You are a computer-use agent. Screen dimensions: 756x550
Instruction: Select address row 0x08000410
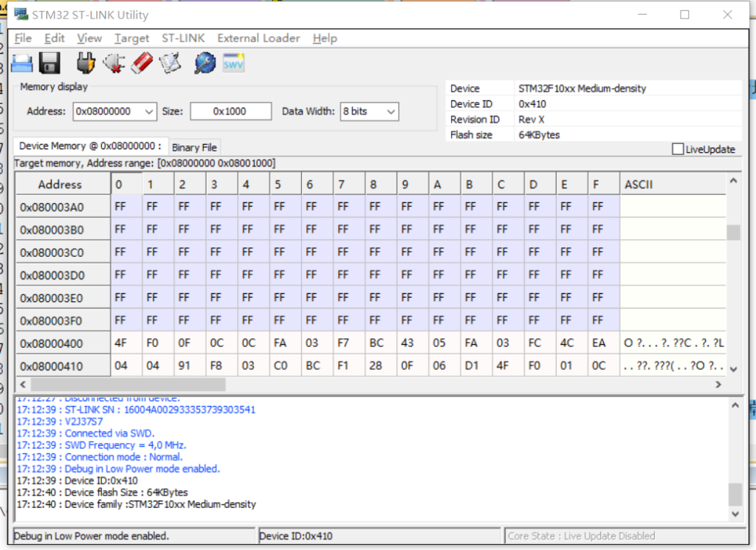tap(63, 366)
